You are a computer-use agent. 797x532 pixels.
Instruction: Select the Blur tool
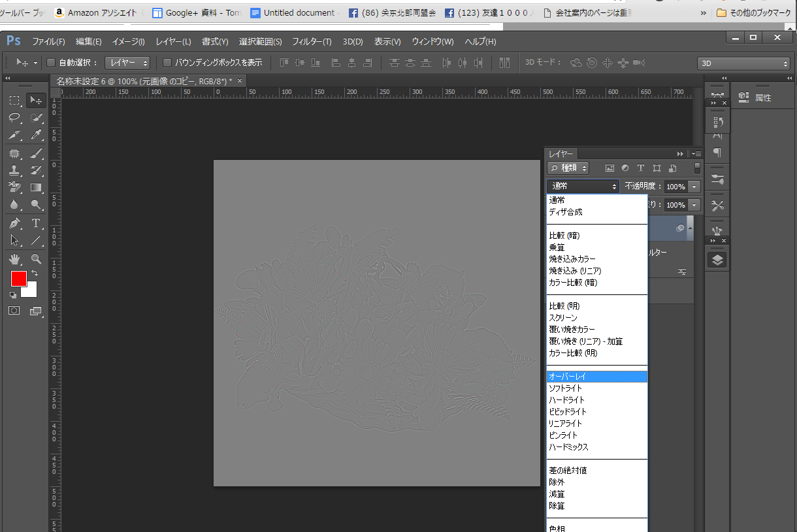(14, 204)
